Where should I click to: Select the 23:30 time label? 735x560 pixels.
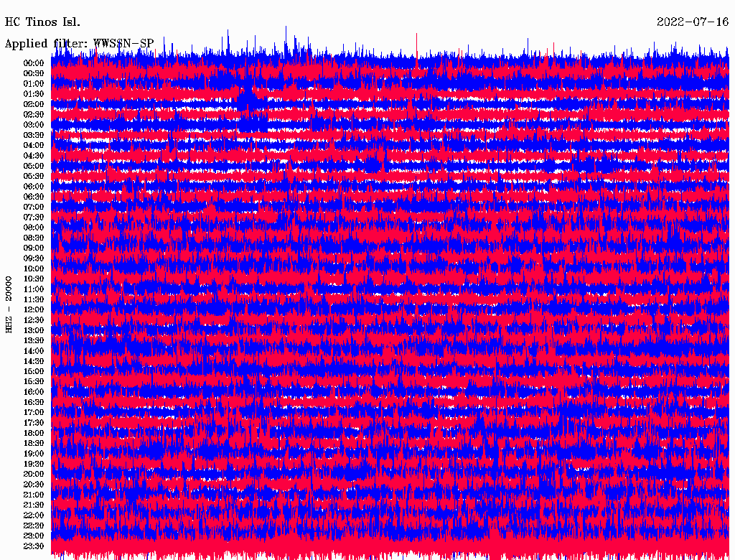coord(34,546)
